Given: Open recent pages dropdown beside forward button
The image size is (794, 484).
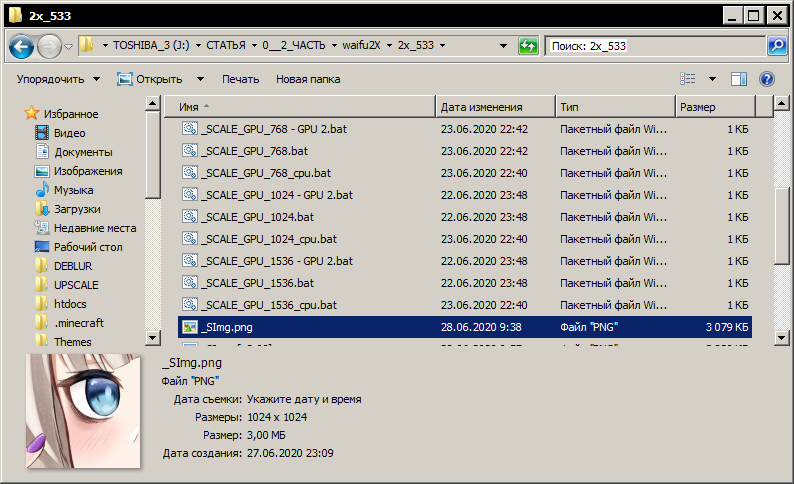Looking at the screenshot, I should pyautogui.click(x=68, y=47).
